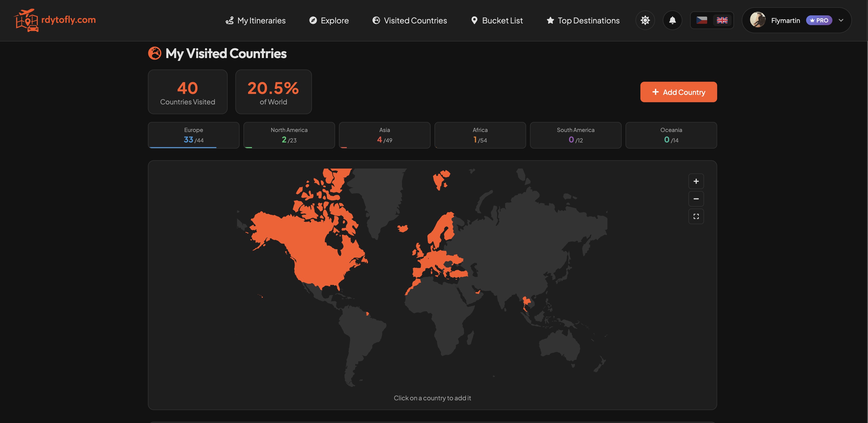The width and height of the screenshot is (868, 423).
Task: Click the Top Destinations star icon
Action: 550,20
